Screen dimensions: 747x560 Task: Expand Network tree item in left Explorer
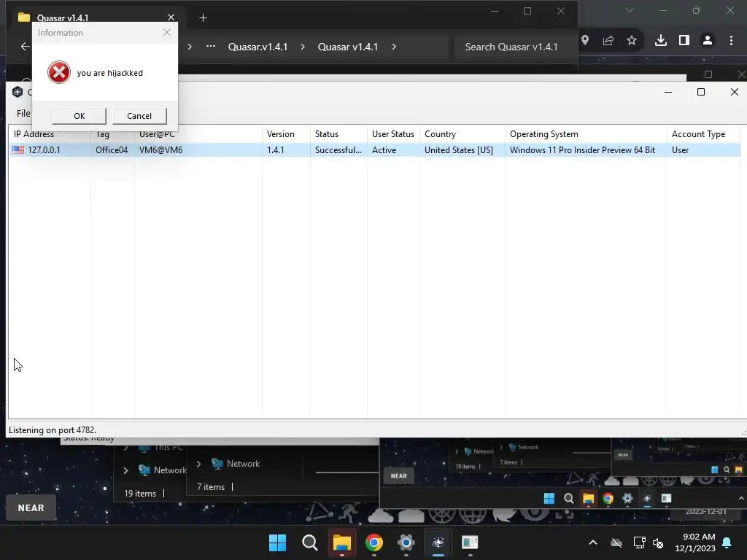125,470
